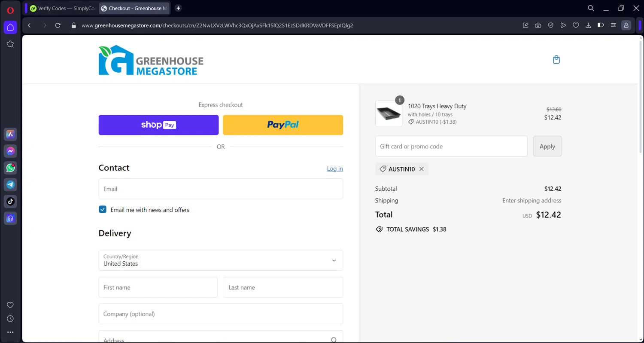The image size is (644, 343).
Task: Open the user profile icon
Action: [626, 25]
